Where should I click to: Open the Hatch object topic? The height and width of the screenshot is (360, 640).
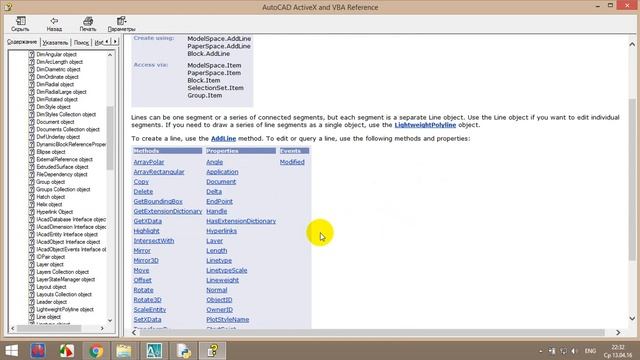[x=51, y=197]
